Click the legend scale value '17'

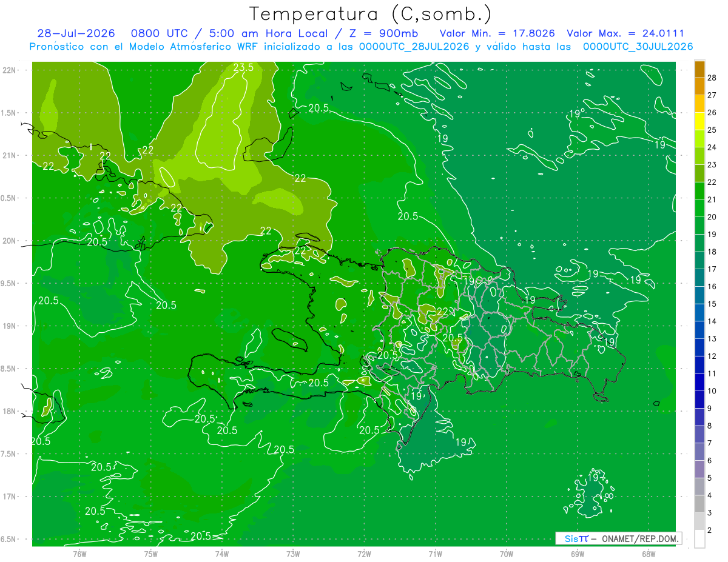click(x=712, y=269)
